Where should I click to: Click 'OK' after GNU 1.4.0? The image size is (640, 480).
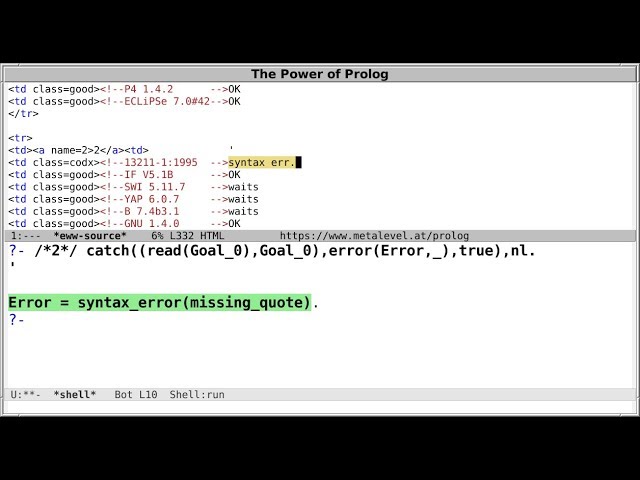234,224
